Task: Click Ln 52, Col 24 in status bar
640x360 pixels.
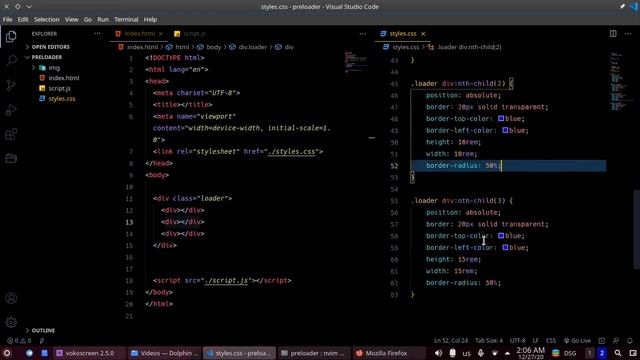Action: point(451,340)
